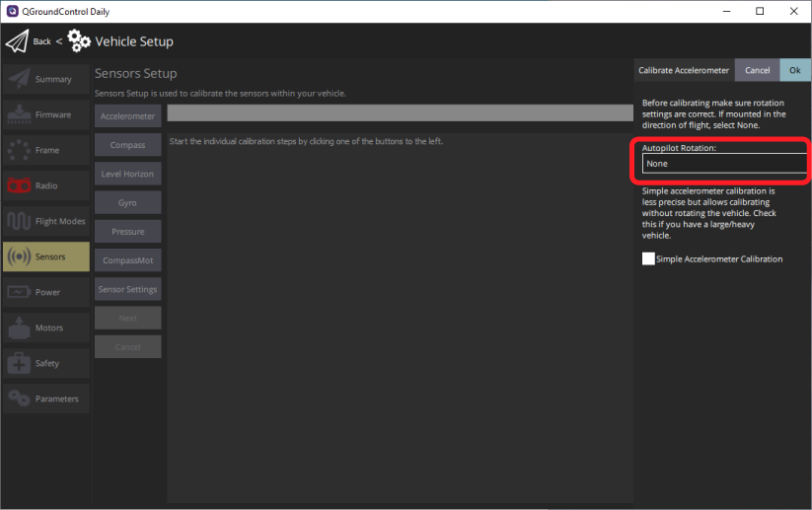Screen dimensions: 812x510
Task: Close the QGroundControl window
Action: [794, 12]
